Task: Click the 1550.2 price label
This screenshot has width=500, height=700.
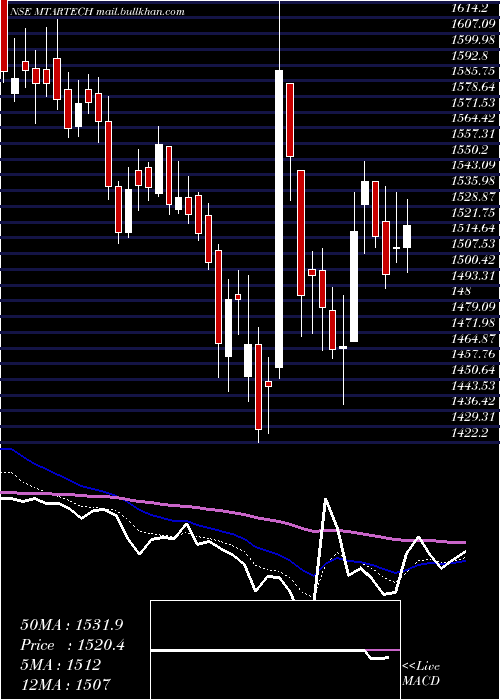Action: pyautogui.click(x=470, y=150)
